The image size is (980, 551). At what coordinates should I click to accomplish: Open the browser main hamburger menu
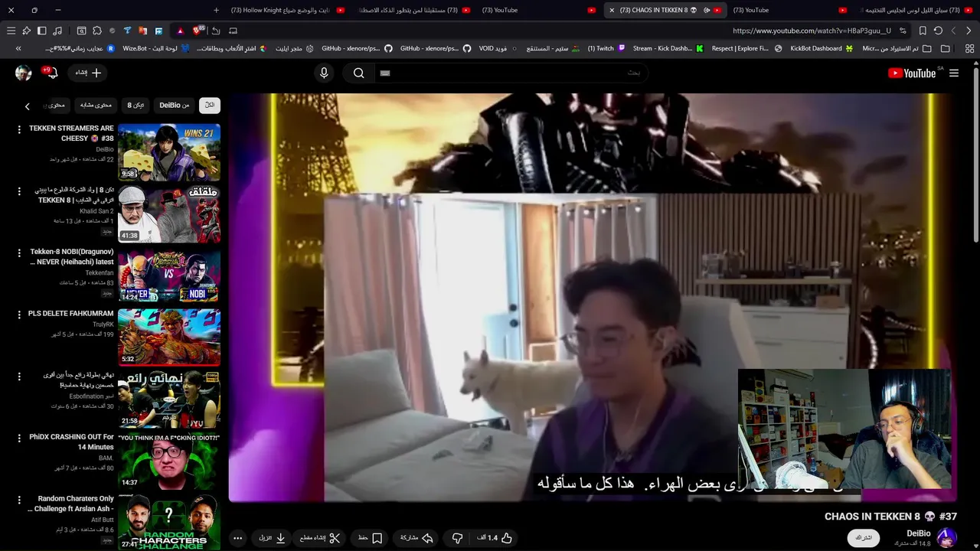coord(11,31)
